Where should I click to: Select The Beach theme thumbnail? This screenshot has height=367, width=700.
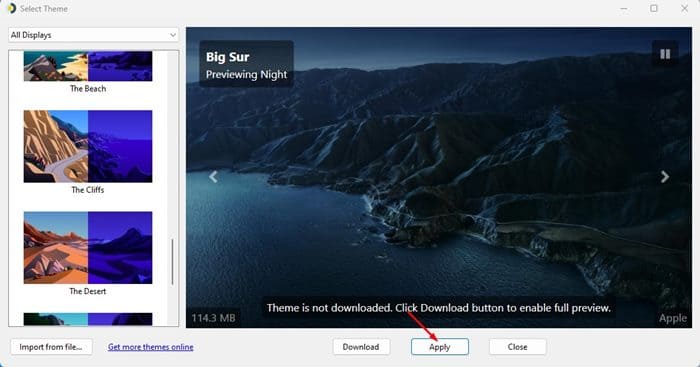click(88, 66)
